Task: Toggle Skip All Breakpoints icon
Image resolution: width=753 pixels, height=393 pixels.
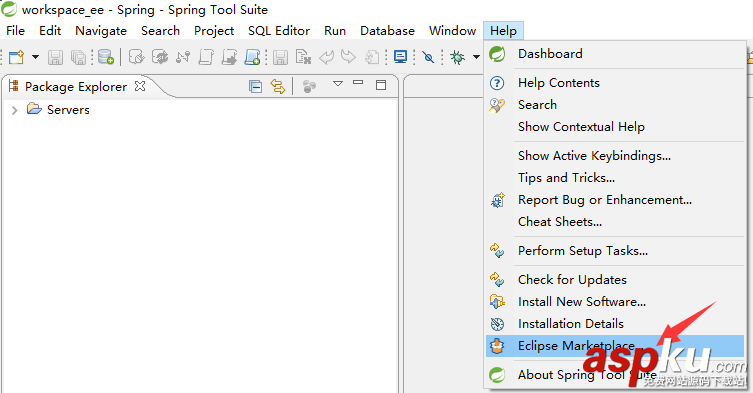Action: [428, 57]
